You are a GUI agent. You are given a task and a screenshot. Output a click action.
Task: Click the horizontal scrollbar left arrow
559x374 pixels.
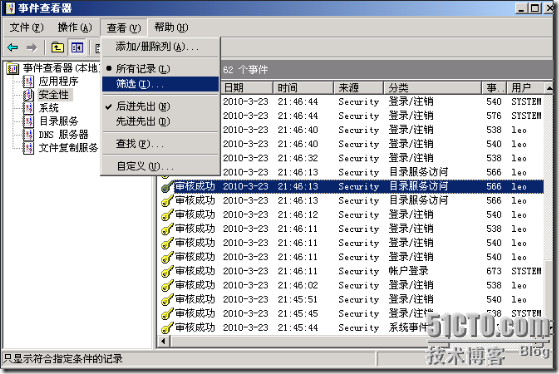coord(164,341)
